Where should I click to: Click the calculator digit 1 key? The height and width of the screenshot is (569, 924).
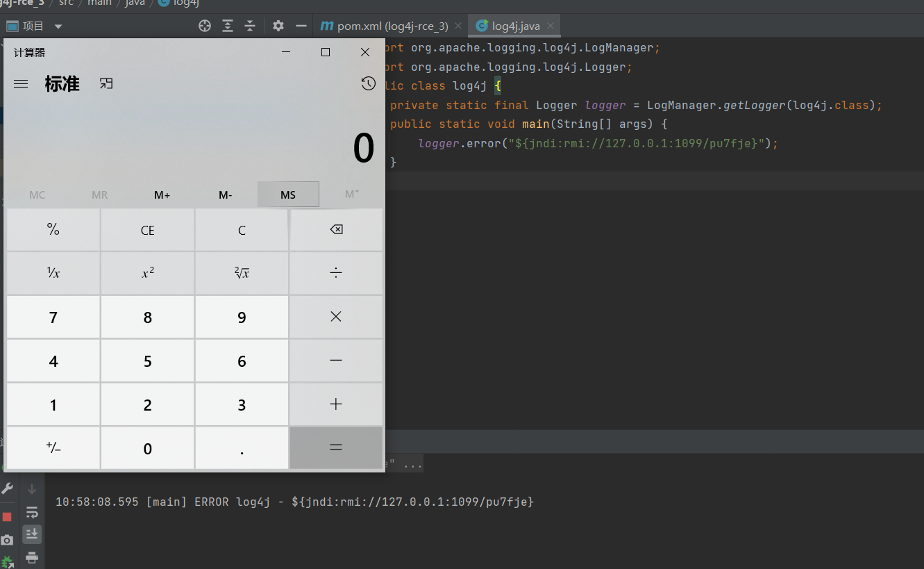53,405
